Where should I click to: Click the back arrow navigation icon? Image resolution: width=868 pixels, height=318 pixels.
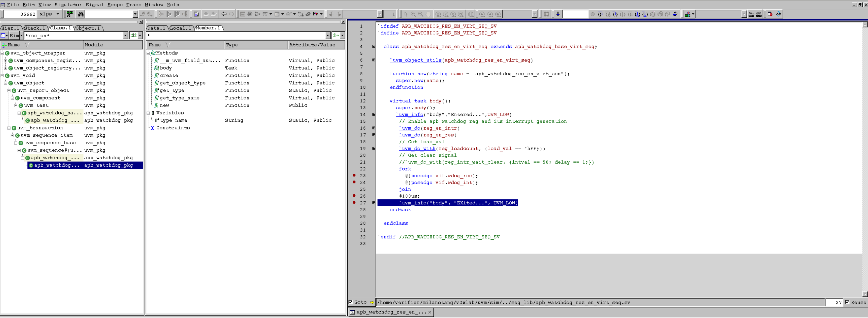[x=224, y=14]
